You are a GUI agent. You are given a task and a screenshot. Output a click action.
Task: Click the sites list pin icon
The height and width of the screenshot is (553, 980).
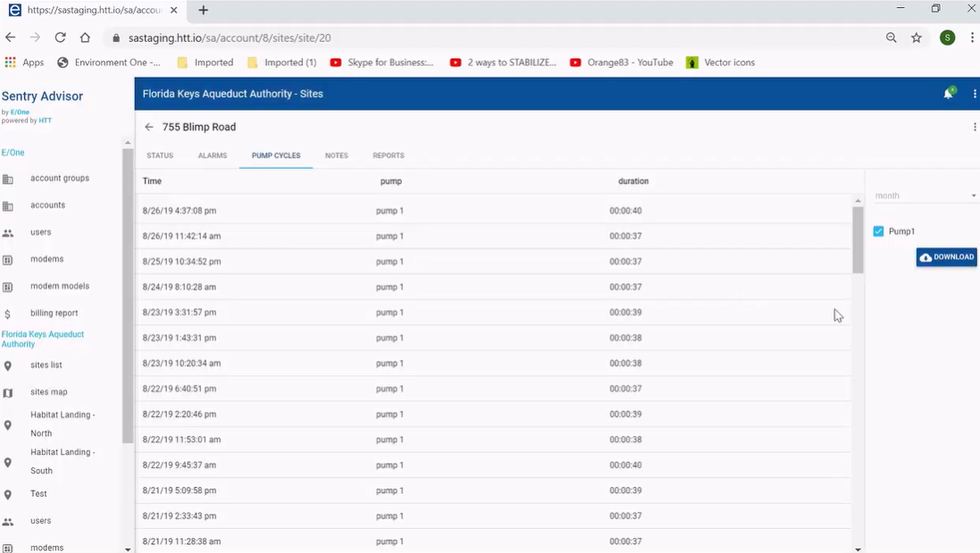point(8,365)
